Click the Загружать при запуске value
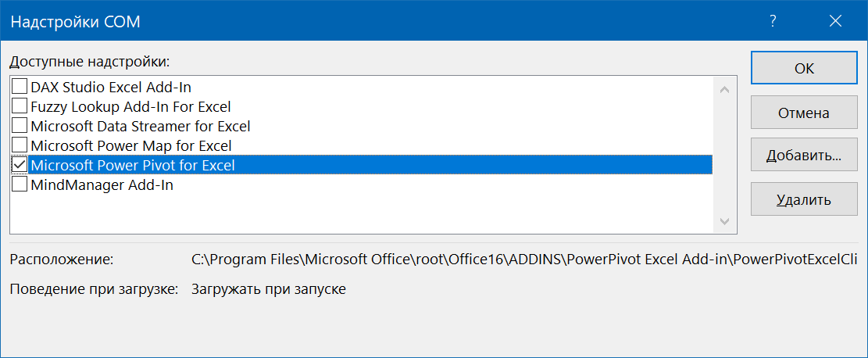Screen dimensions: 868x358 pos(269,289)
